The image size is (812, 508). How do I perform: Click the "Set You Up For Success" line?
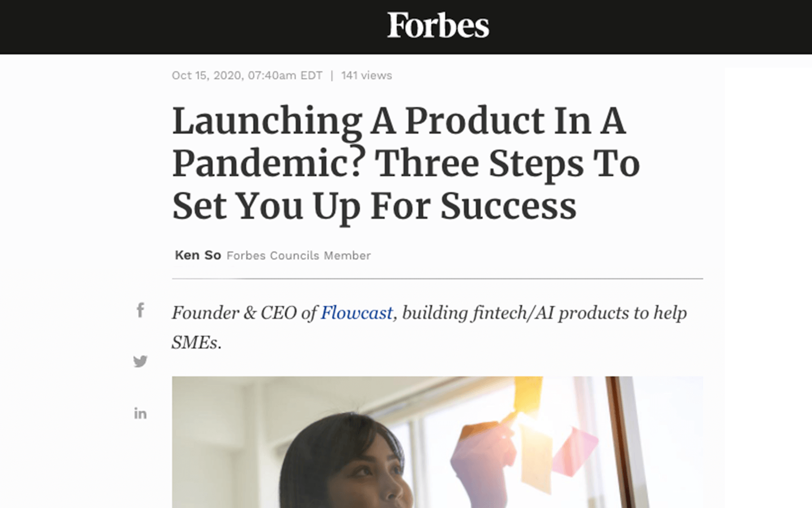click(374, 206)
